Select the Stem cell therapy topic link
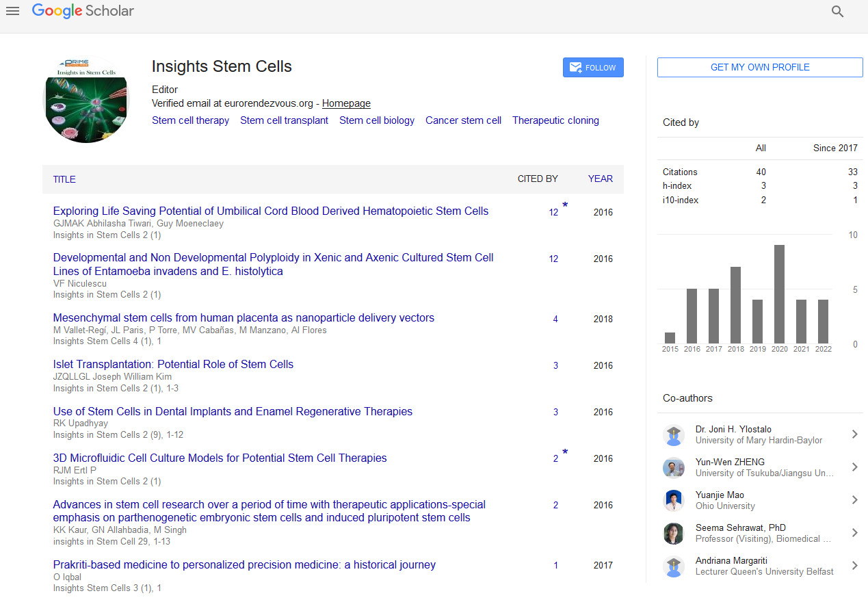The image size is (868, 600). coord(190,120)
